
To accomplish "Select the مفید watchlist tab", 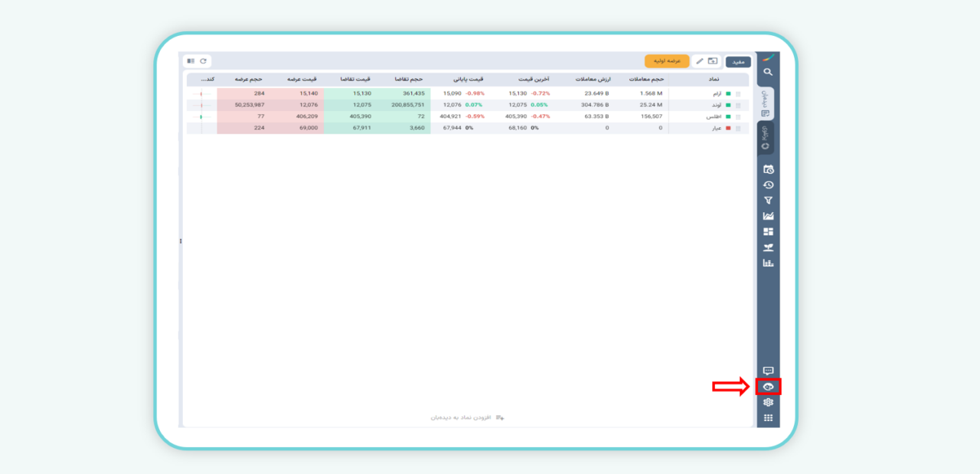I will point(738,61).
